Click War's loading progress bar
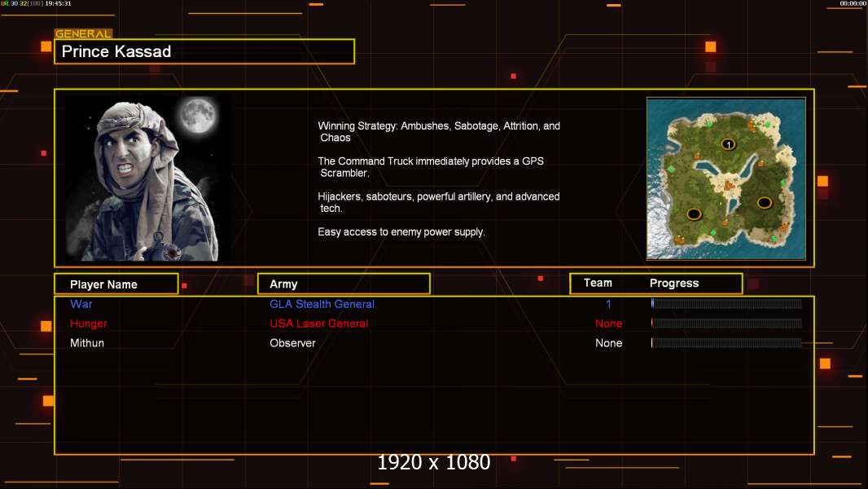Viewport: 868px width, 489px height. (726, 303)
